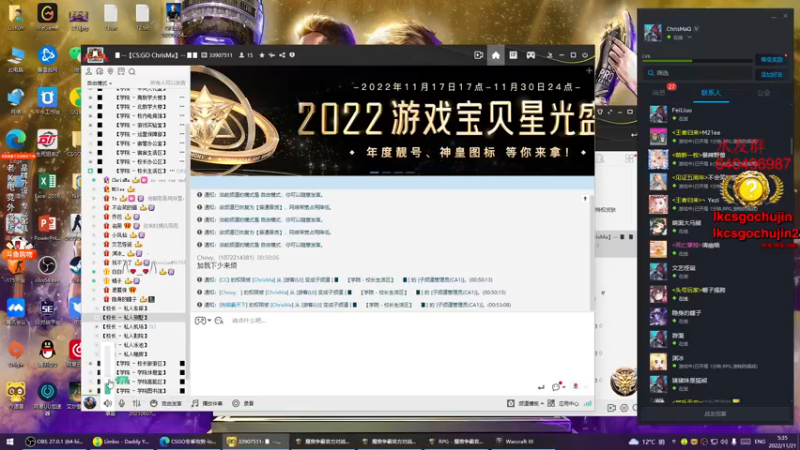Open online status dropdown under ChrisMaQ

click(689, 37)
